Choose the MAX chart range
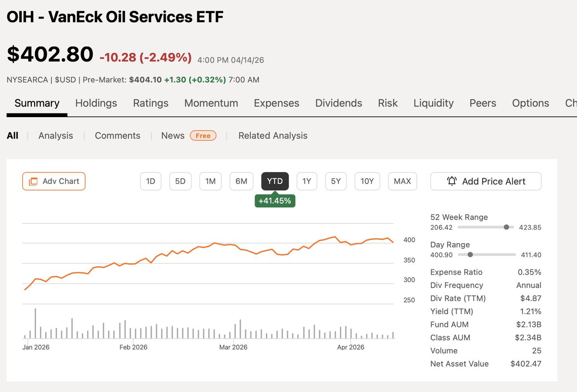The height and width of the screenshot is (392, 577). 402,181
